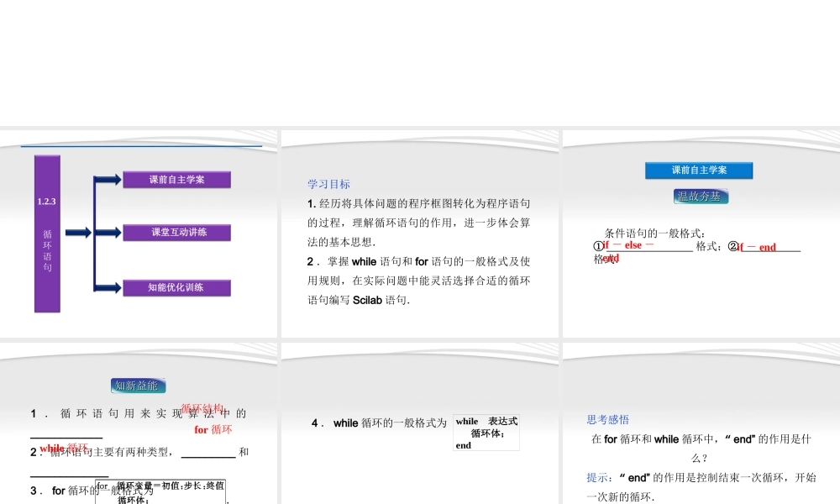Click the while 表达式 code box
The width and height of the screenshot is (840, 504).
point(486,433)
